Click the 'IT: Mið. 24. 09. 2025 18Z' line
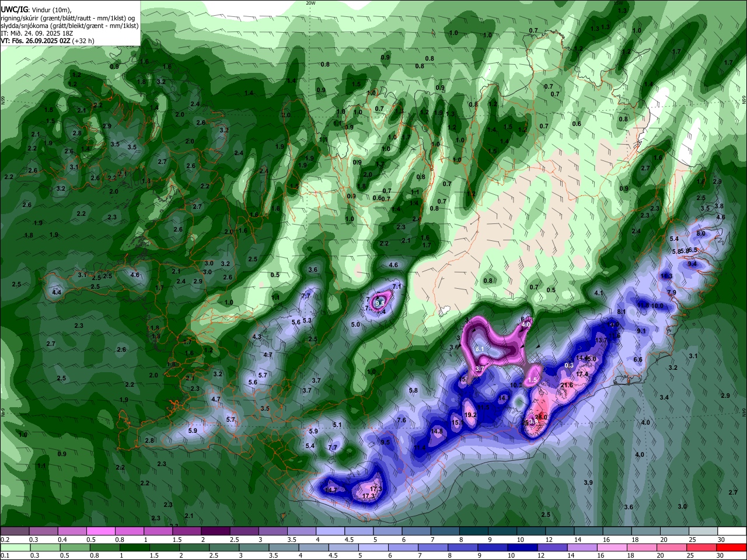The height and width of the screenshot is (560, 747). pos(36,33)
